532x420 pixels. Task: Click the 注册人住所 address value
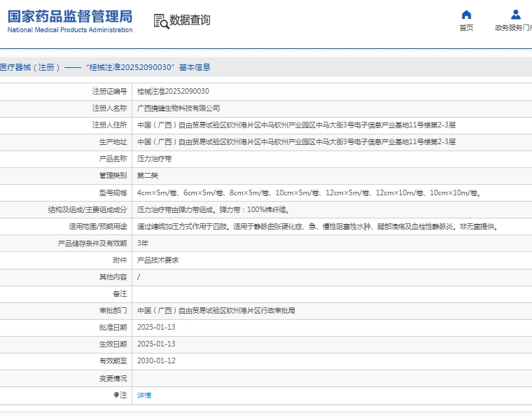[296, 125]
